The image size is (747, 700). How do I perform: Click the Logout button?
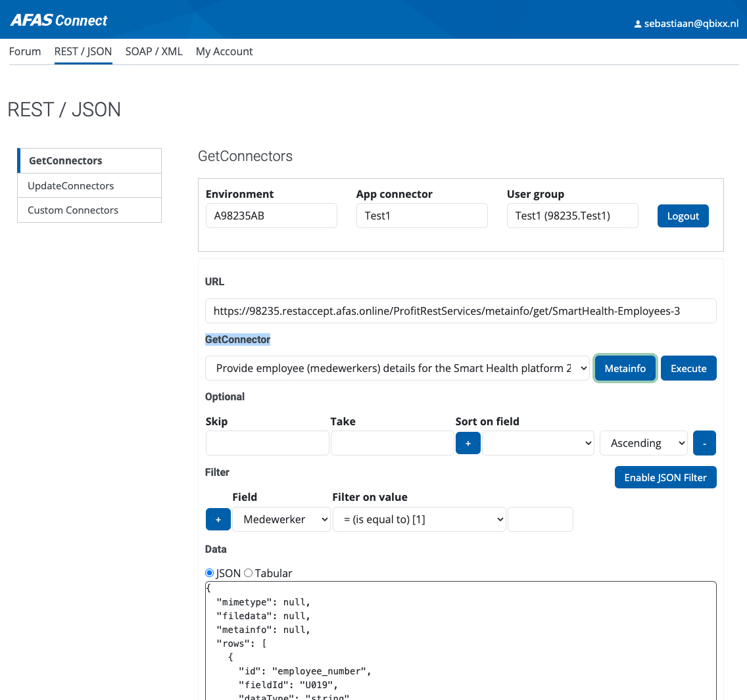pyautogui.click(x=683, y=216)
